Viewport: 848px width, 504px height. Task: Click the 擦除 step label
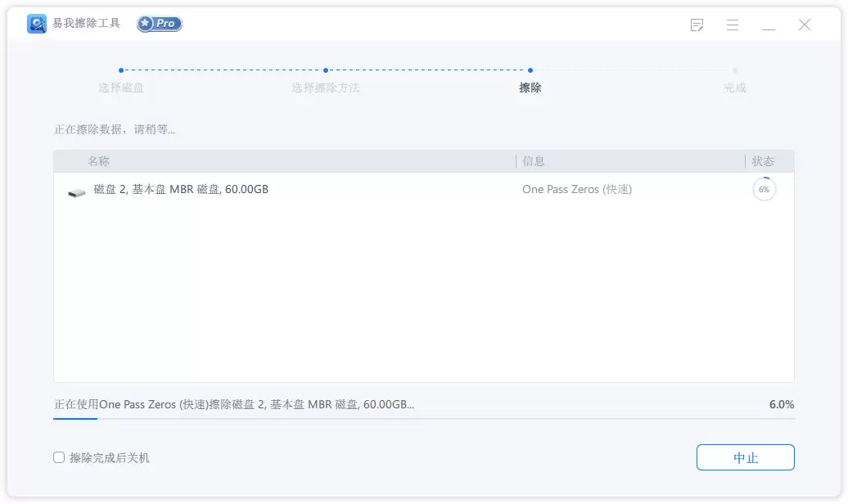click(530, 88)
